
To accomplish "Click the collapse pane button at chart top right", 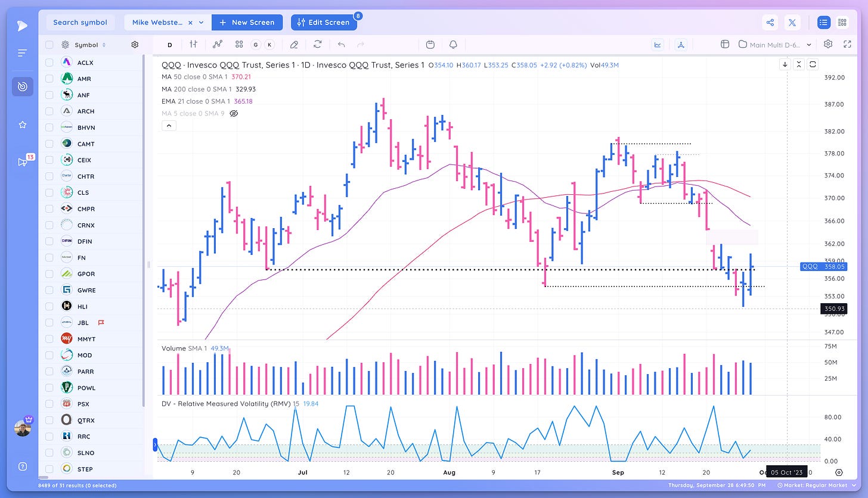I will click(799, 64).
